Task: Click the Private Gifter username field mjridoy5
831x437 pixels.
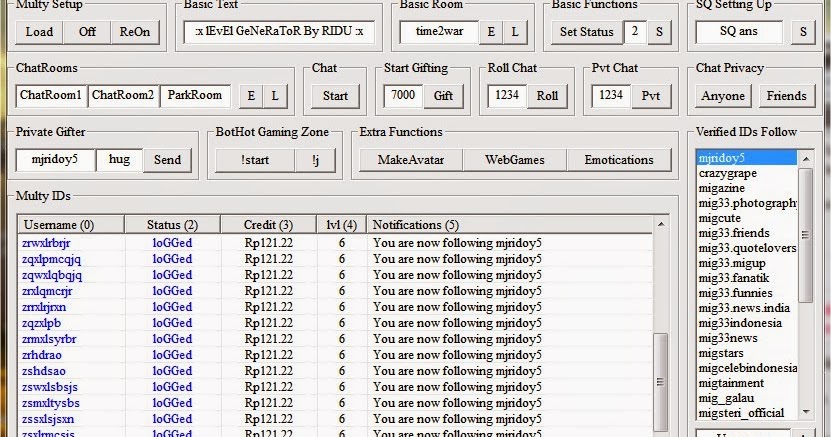Action: pos(55,159)
